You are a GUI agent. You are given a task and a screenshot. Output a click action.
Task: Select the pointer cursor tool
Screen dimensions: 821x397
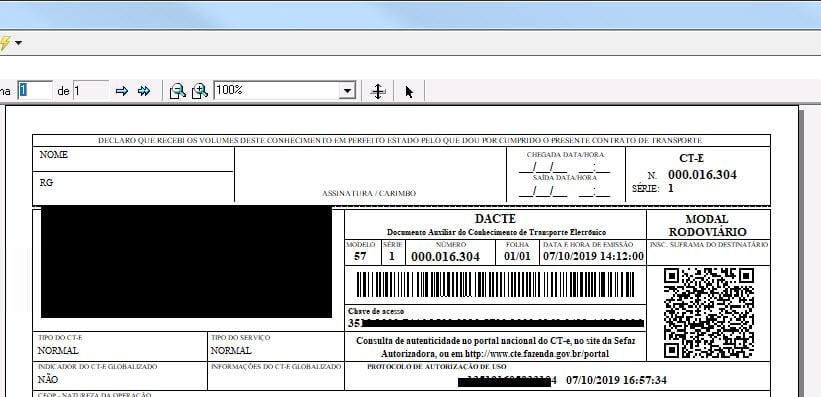pyautogui.click(x=409, y=92)
